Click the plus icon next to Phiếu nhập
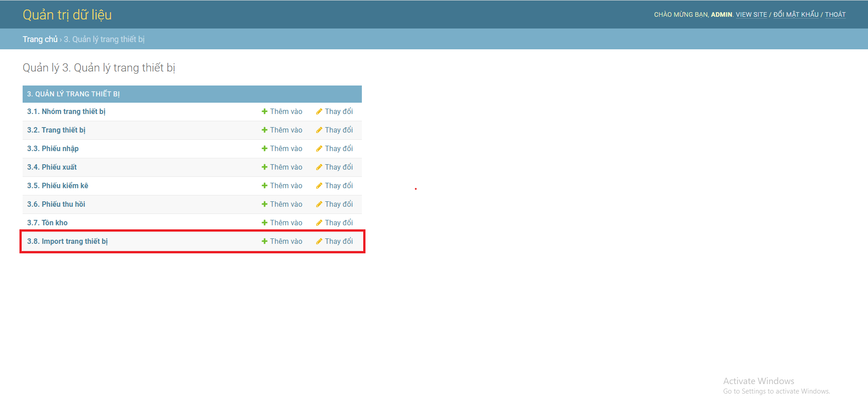 tap(264, 148)
